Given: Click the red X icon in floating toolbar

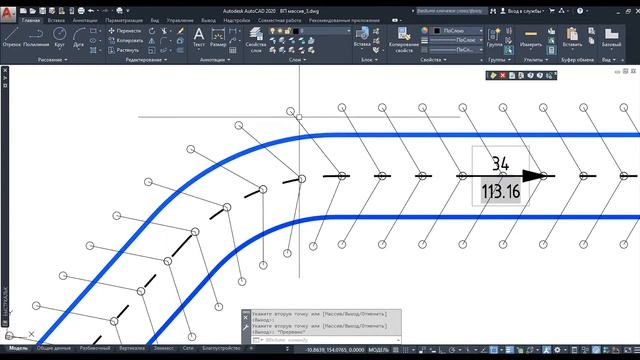Looking at the screenshot, I should [x=502, y=76].
